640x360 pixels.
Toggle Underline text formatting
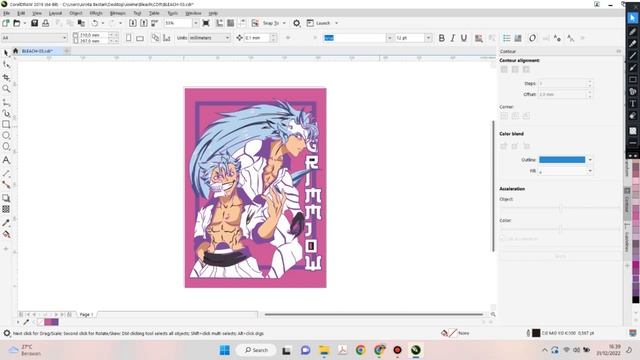[464, 38]
